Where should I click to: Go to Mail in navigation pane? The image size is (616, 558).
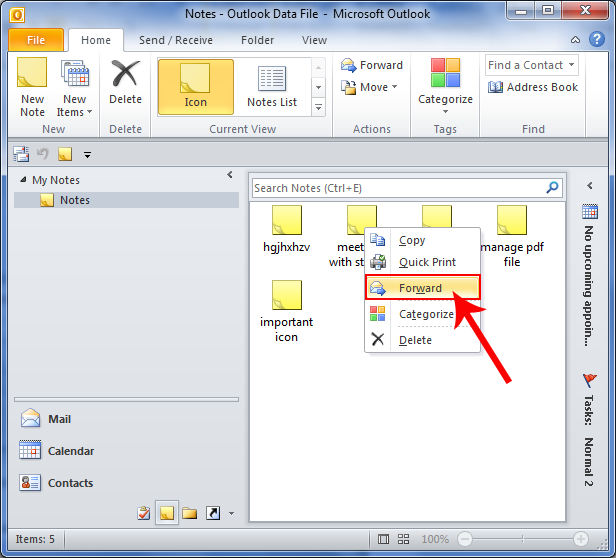pyautogui.click(x=126, y=419)
